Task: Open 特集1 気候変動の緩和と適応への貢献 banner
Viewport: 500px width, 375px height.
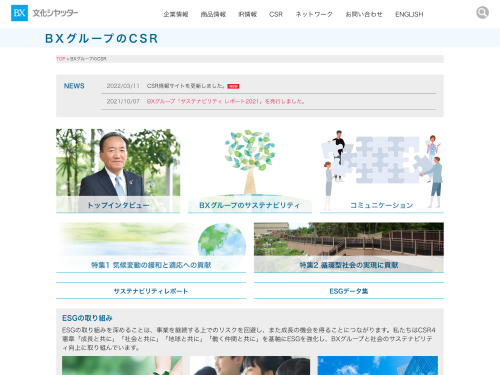Action: click(x=151, y=247)
